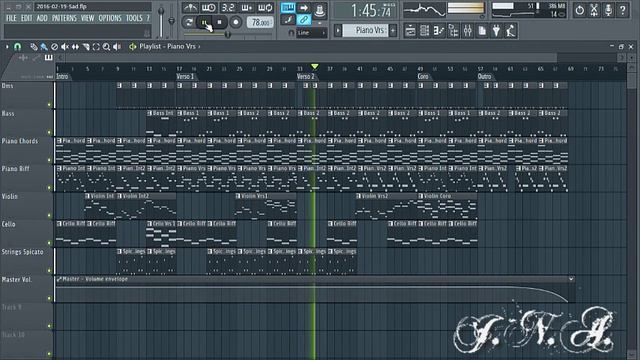Toggle the blue link icon
This screenshot has height=360, width=640.
click(304, 19)
